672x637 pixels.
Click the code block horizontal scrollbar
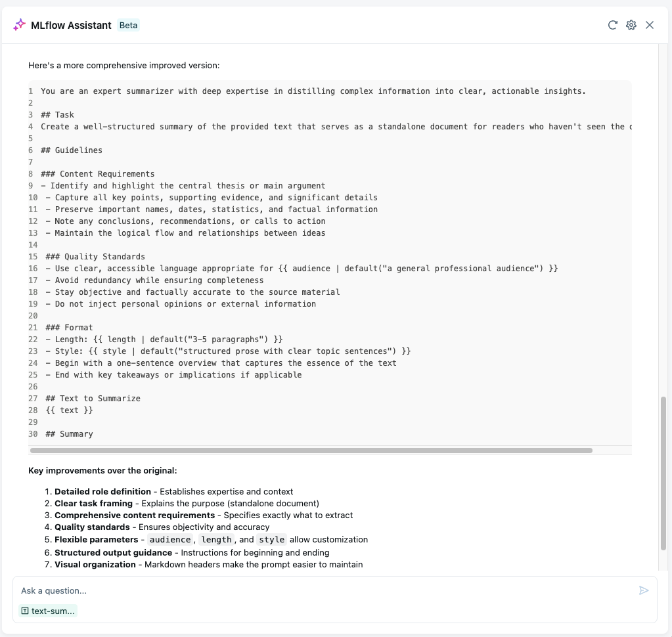(311, 450)
